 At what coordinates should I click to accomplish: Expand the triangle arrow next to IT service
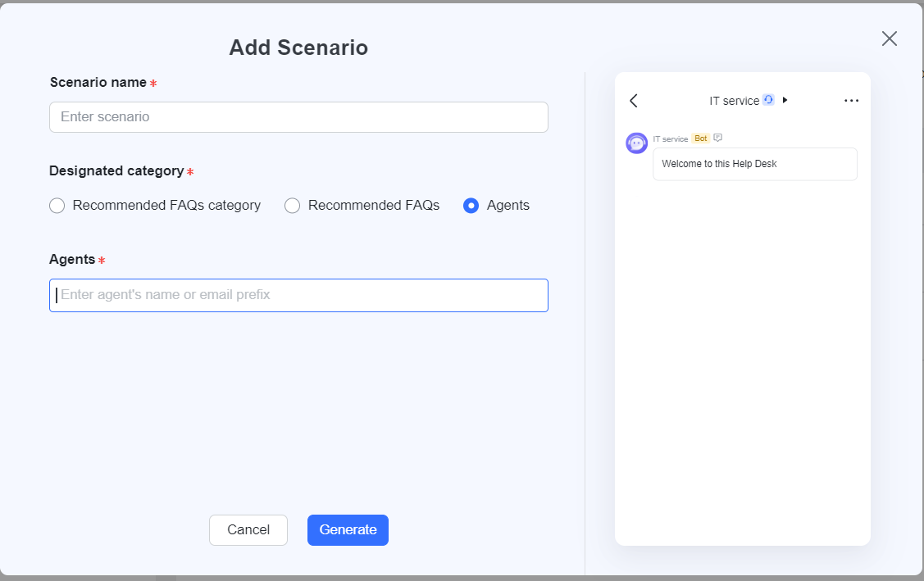pos(785,100)
